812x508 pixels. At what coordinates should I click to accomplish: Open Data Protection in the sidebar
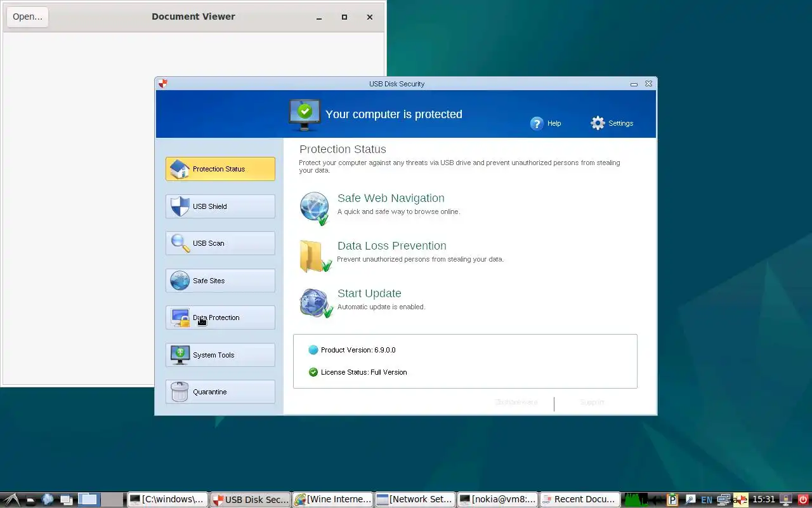[220, 317]
